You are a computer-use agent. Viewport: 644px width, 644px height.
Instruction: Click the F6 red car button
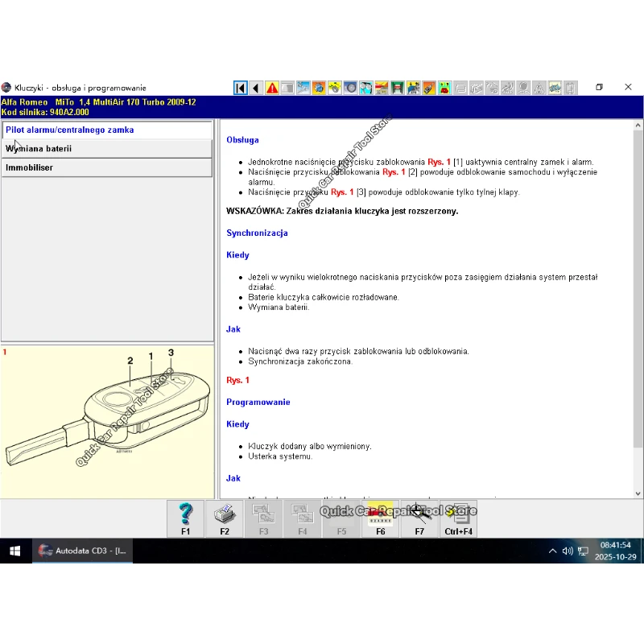[380, 518]
